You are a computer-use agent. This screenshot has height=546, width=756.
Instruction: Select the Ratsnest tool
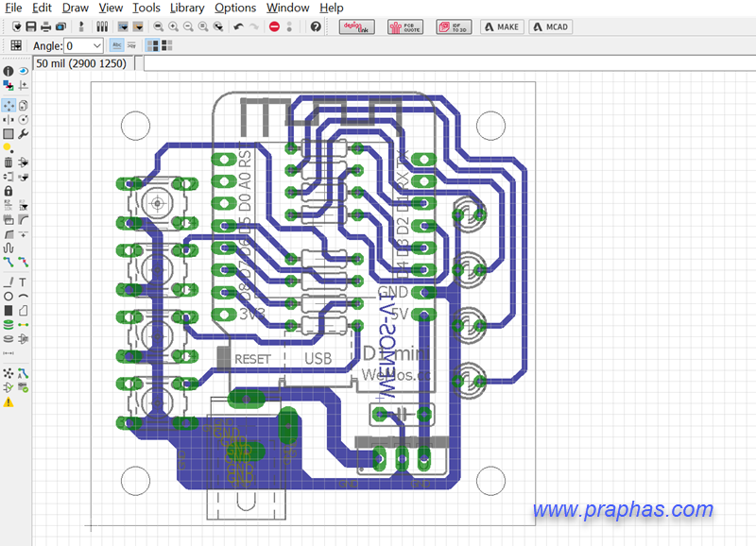coord(9,373)
